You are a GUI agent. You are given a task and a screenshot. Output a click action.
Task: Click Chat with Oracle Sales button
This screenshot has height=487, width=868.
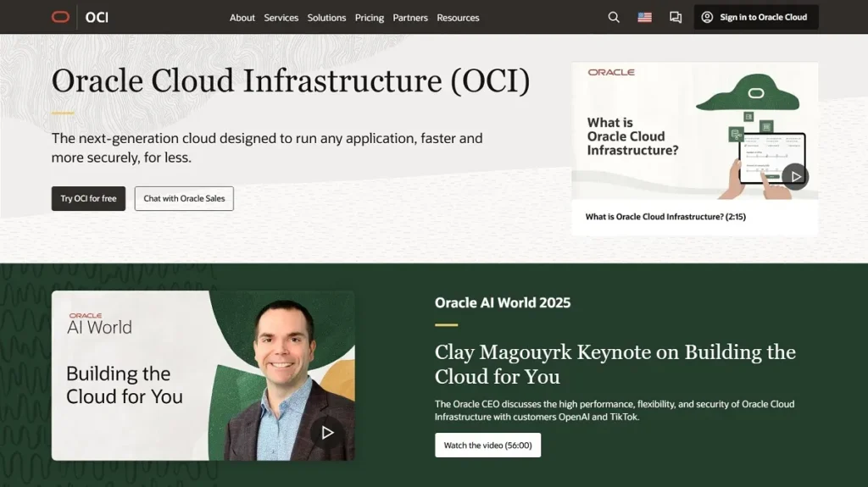(x=184, y=198)
